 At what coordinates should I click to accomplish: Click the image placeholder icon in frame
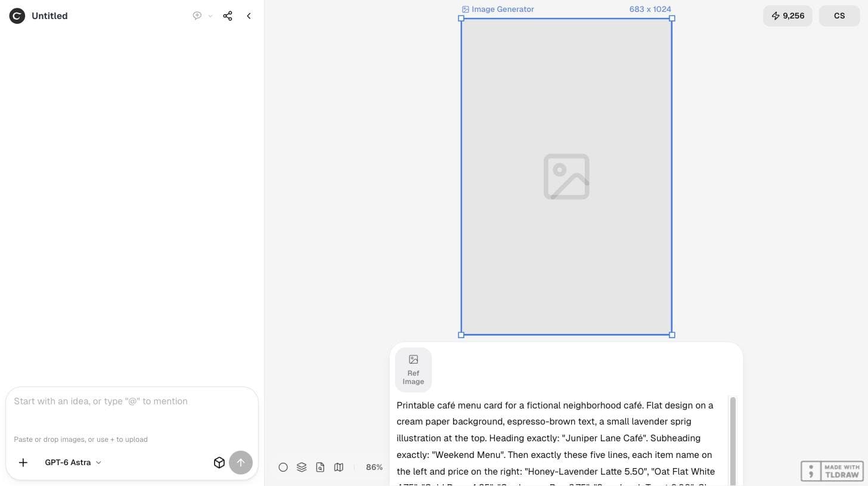(x=566, y=177)
